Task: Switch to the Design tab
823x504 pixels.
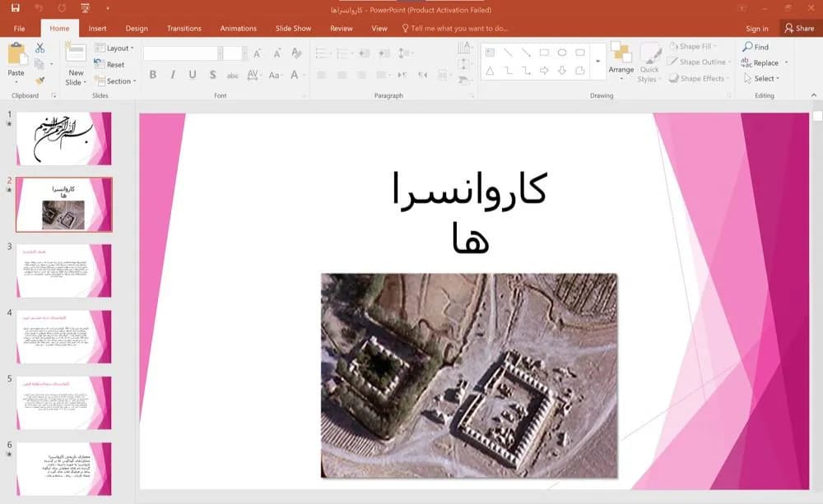Action: coord(137,28)
